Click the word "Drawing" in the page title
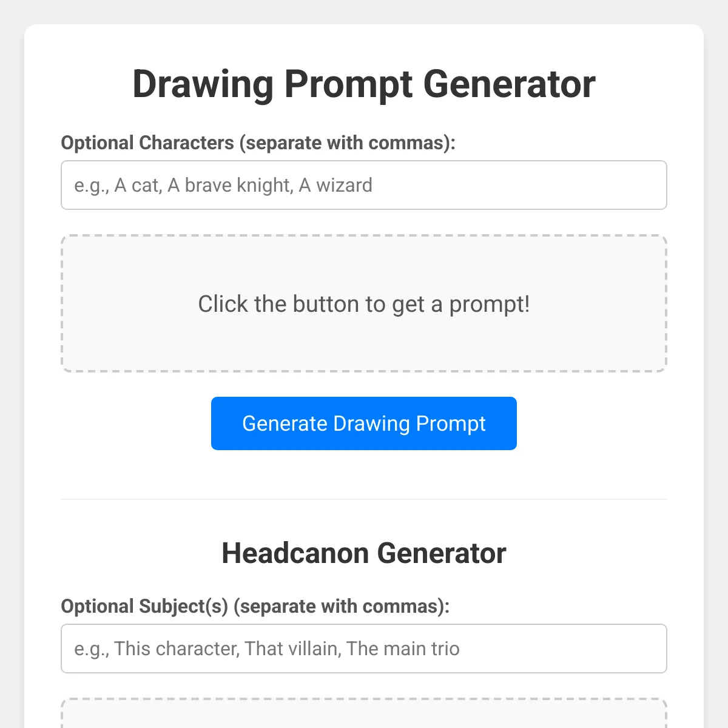The image size is (728, 728). click(x=203, y=84)
